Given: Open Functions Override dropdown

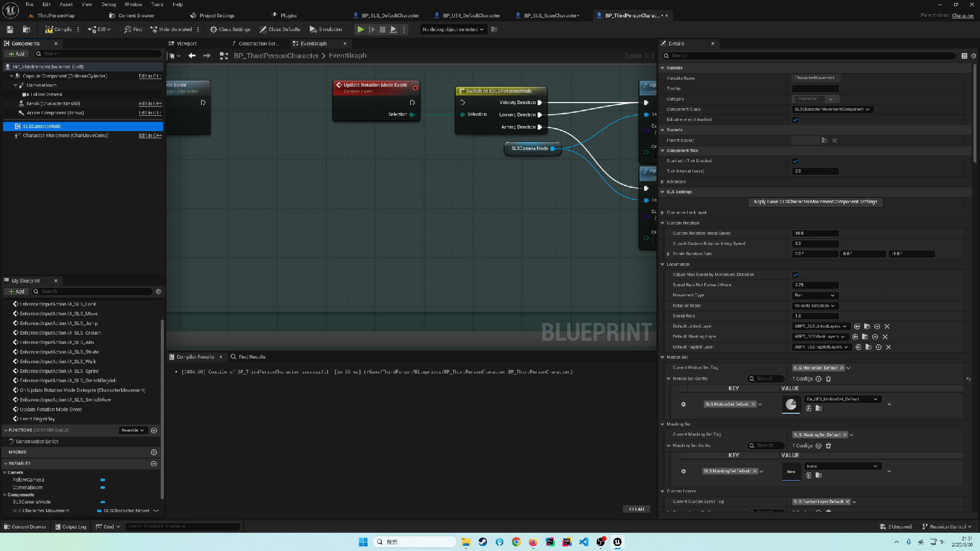Looking at the screenshot, I should coord(133,430).
